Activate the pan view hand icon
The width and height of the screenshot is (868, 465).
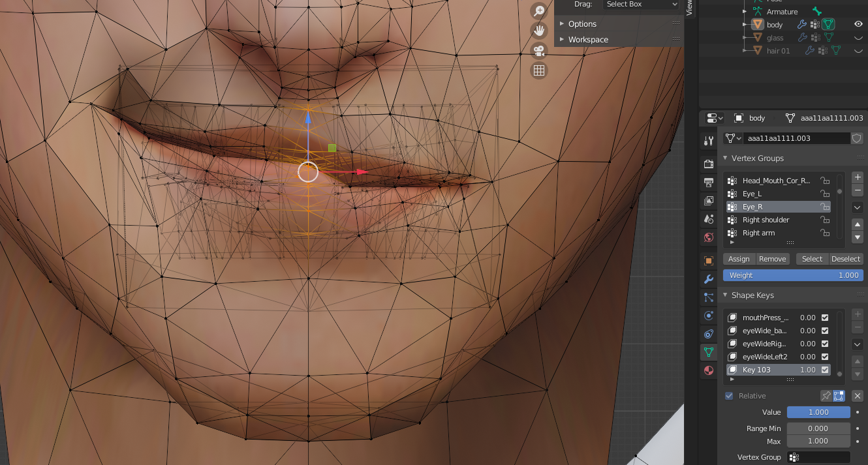click(539, 30)
